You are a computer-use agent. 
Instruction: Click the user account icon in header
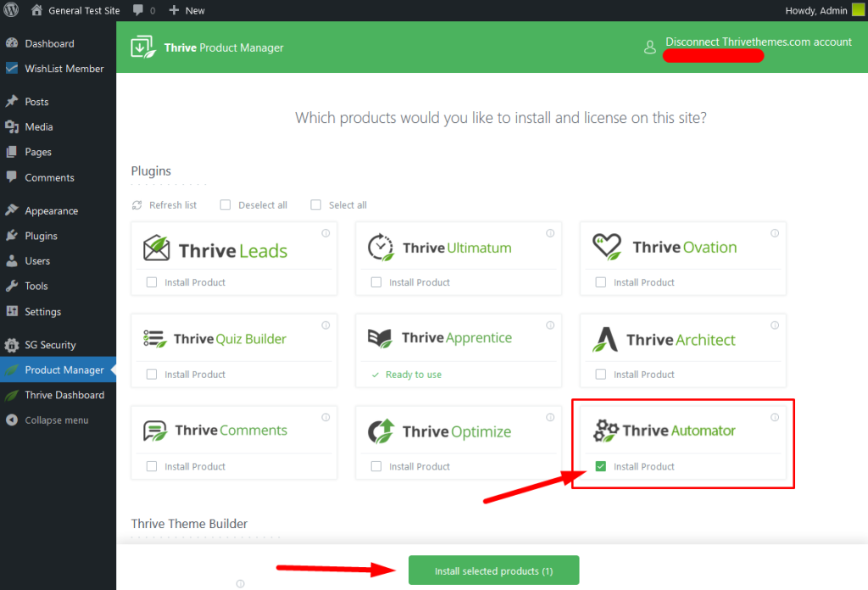tap(650, 47)
